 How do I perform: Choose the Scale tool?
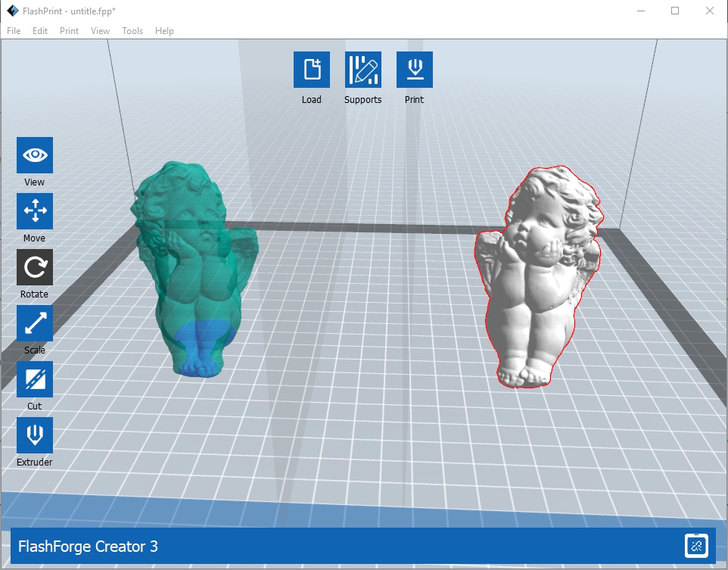(35, 323)
